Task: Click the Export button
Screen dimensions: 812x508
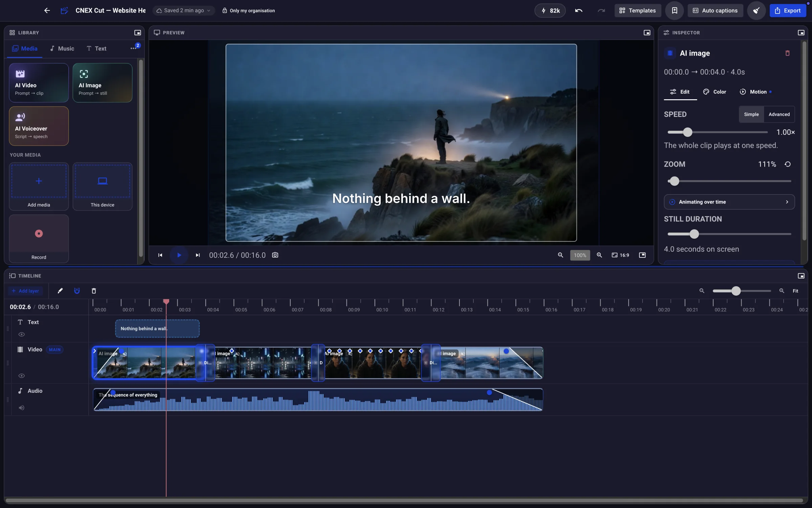Action: (x=788, y=10)
